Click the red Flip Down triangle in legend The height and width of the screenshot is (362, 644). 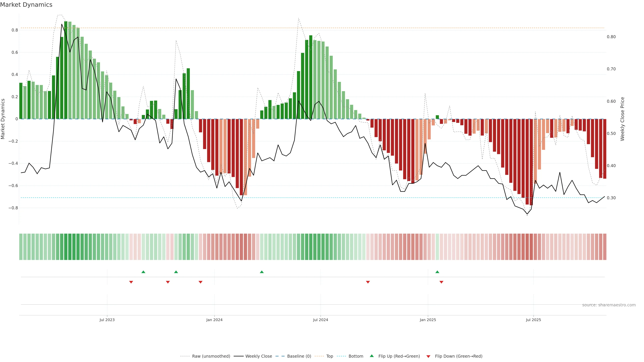pyautogui.click(x=428, y=356)
